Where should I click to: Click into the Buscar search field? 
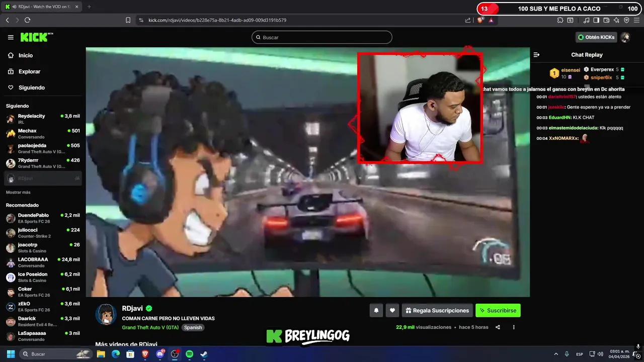pyautogui.click(x=322, y=37)
